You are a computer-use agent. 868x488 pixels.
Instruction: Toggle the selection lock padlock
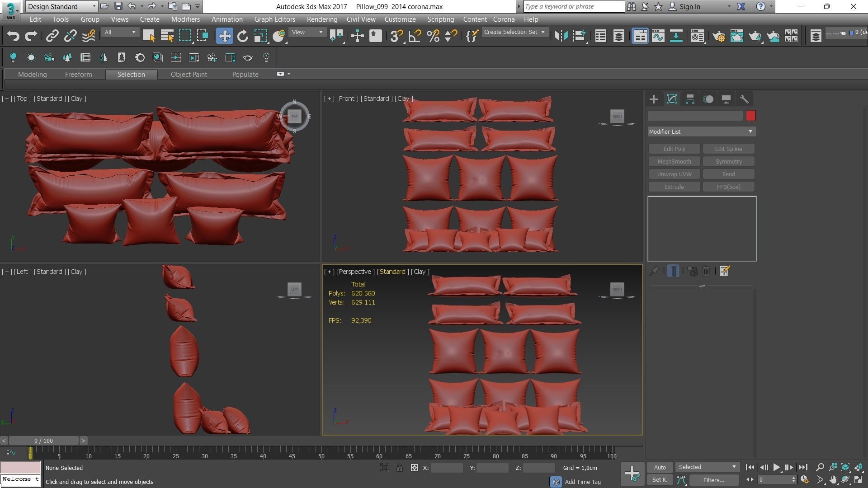400,468
